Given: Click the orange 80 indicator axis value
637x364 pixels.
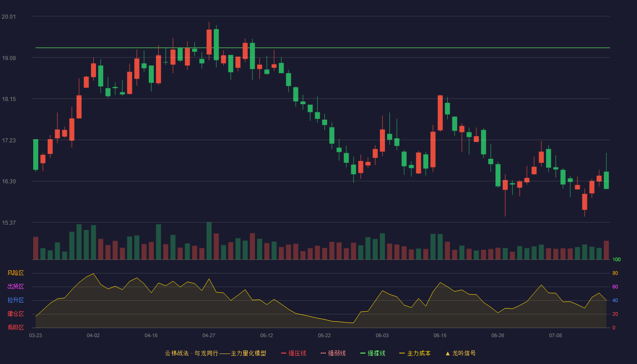Looking at the screenshot, I should (615, 273).
